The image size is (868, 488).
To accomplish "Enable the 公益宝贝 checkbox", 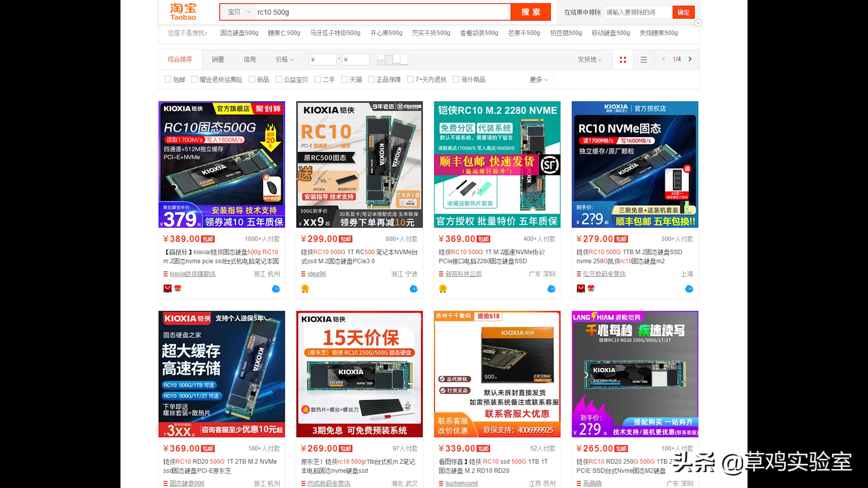I will coord(279,80).
